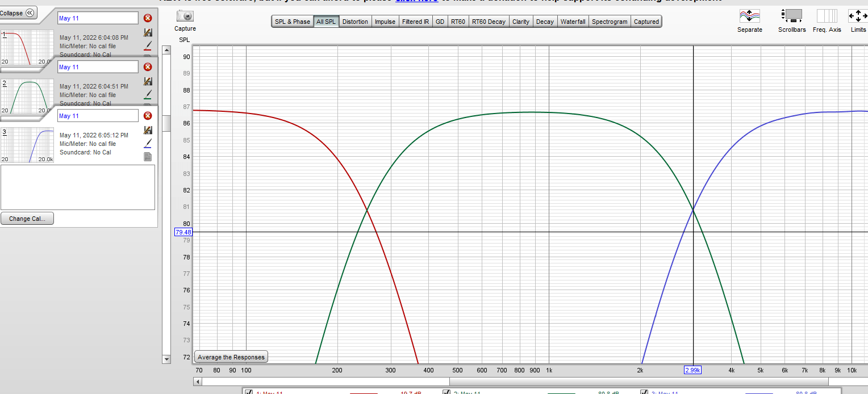Remove measurement 2 with red X
Image resolution: width=868 pixels, height=394 pixels.
148,67
